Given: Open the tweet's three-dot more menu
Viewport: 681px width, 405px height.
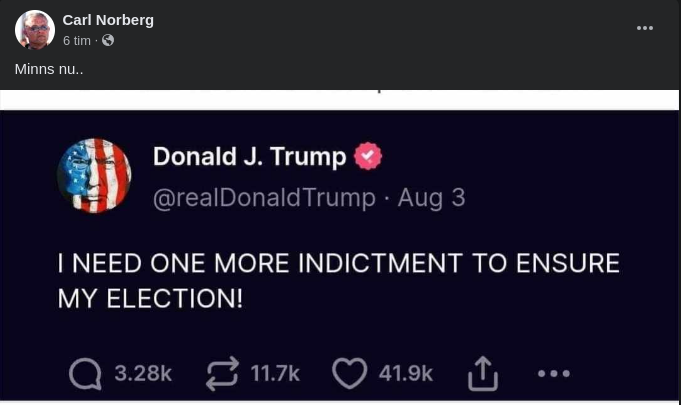Looking at the screenshot, I should click(554, 373).
